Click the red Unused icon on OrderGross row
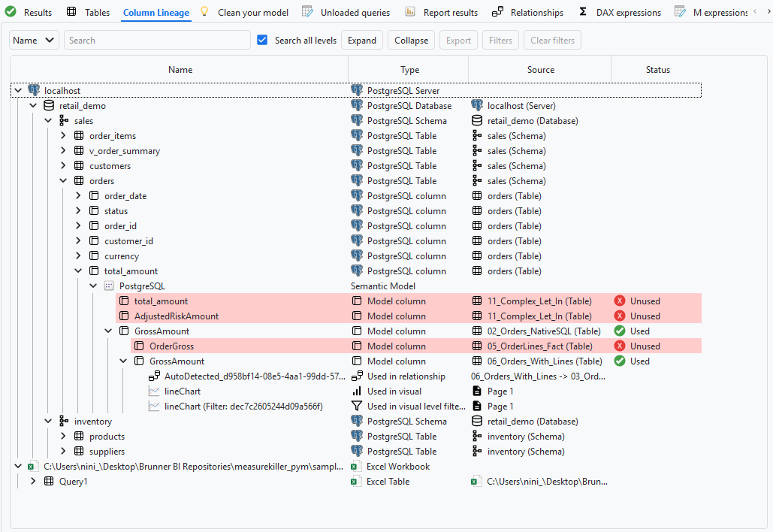The width and height of the screenshot is (773, 532). coord(620,346)
